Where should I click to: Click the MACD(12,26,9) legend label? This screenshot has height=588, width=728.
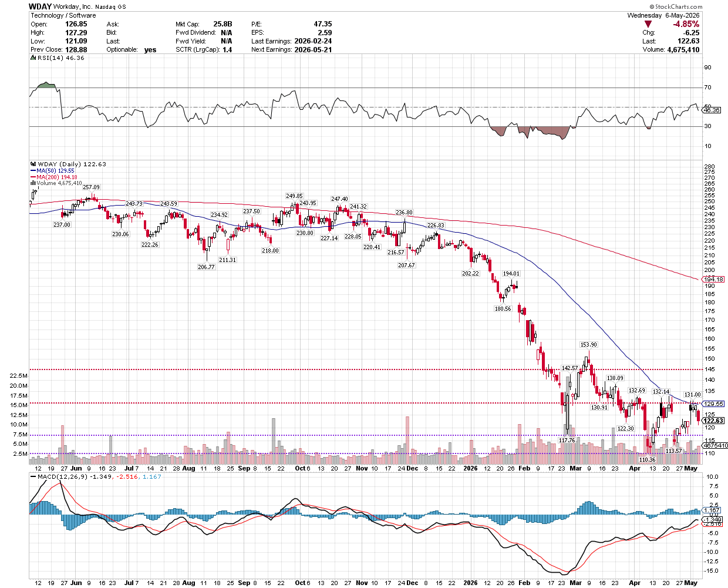tap(95, 477)
